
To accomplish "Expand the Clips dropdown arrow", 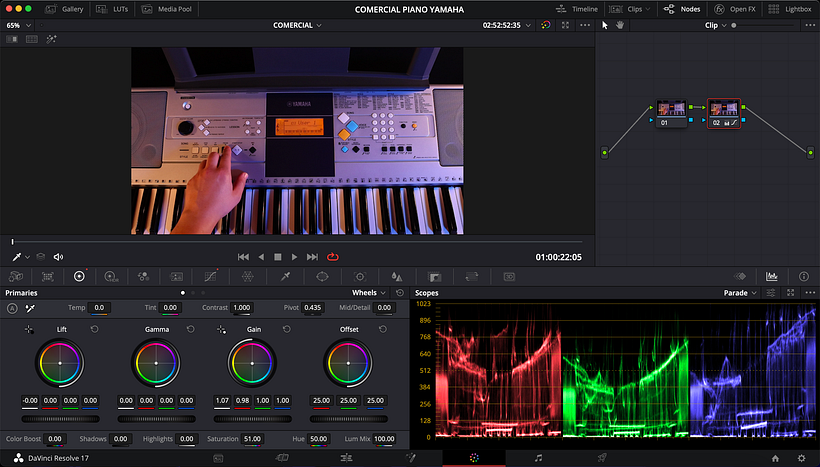I will tap(648, 9).
